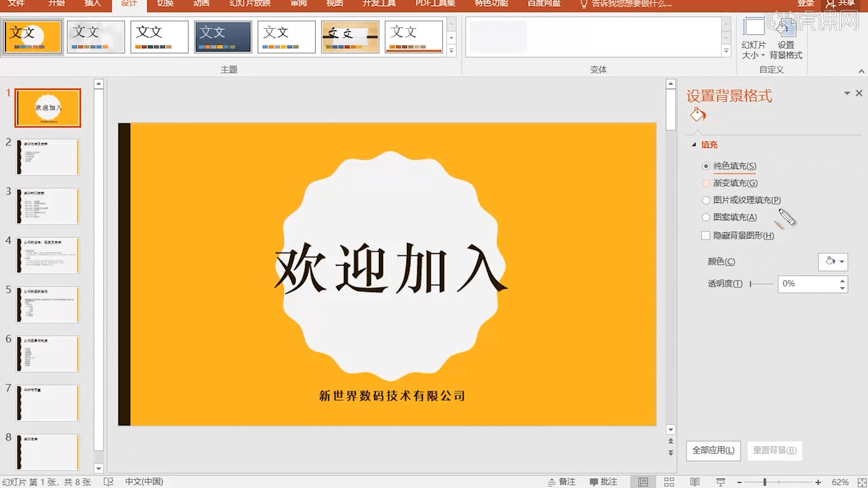The height and width of the screenshot is (488, 868).
Task: Switch to Slide Sorter view
Action: pos(669,482)
